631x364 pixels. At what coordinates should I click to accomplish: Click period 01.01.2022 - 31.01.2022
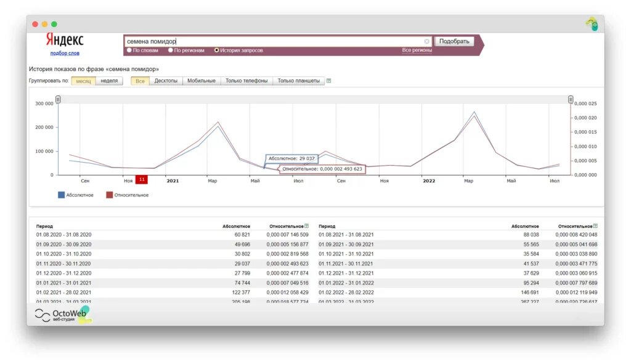[346, 283]
